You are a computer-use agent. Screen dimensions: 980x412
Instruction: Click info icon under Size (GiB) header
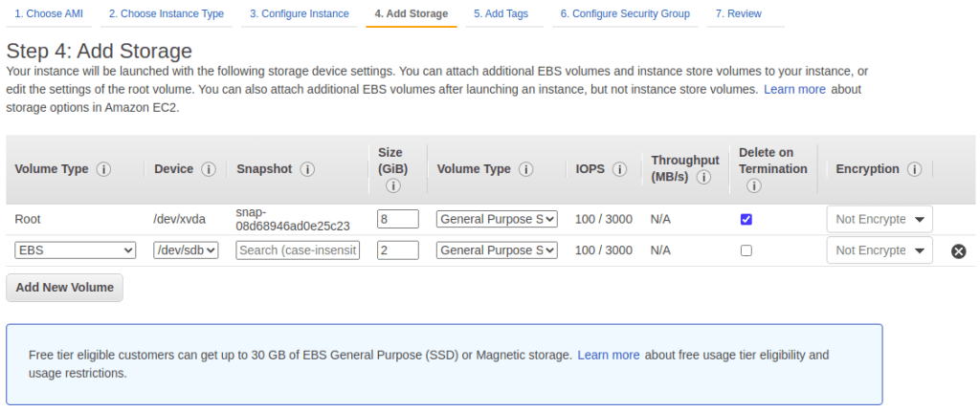(392, 186)
